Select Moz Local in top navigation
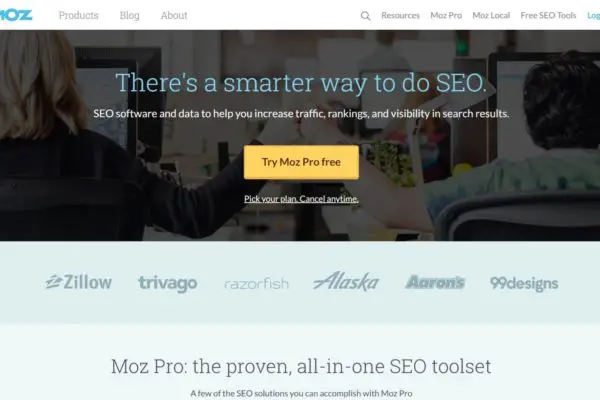 coord(491,15)
